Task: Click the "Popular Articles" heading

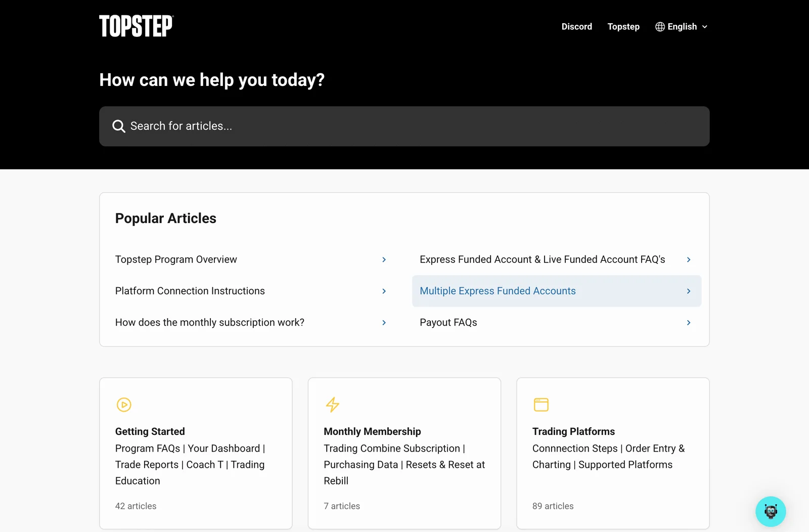Action: click(x=166, y=218)
